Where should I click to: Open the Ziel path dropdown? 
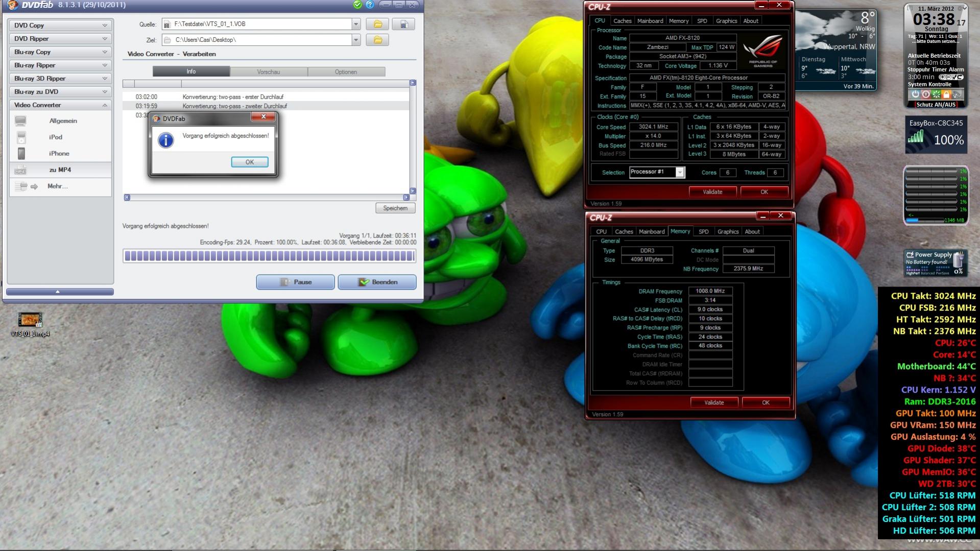[356, 40]
